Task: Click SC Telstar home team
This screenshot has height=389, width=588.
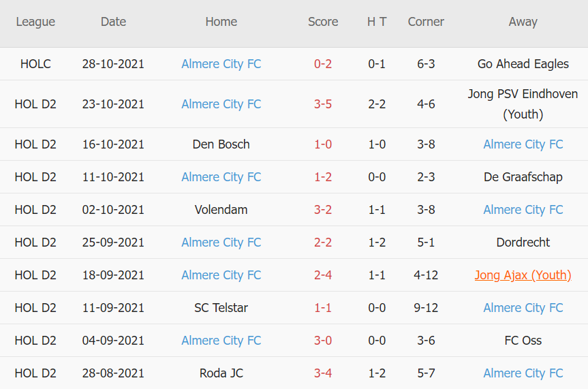Action: [221, 308]
